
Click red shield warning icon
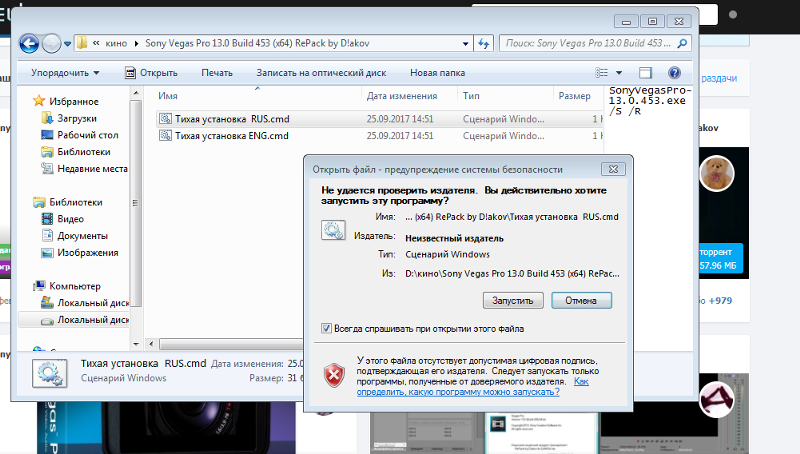pos(334,375)
